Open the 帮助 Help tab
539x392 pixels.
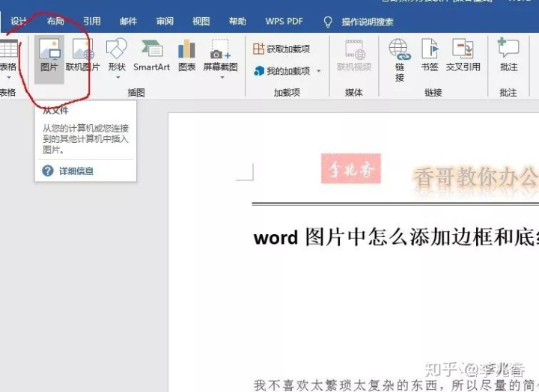(x=237, y=21)
